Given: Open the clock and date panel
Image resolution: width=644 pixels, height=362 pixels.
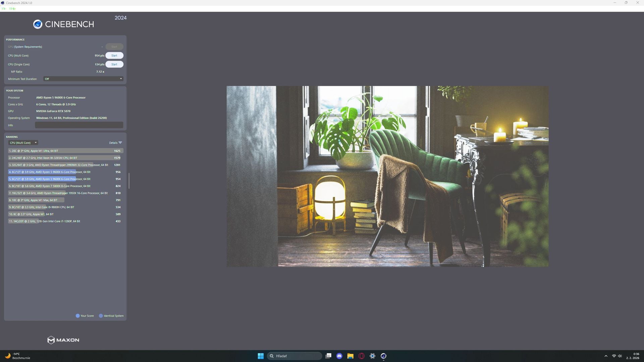Looking at the screenshot, I should [x=633, y=356].
